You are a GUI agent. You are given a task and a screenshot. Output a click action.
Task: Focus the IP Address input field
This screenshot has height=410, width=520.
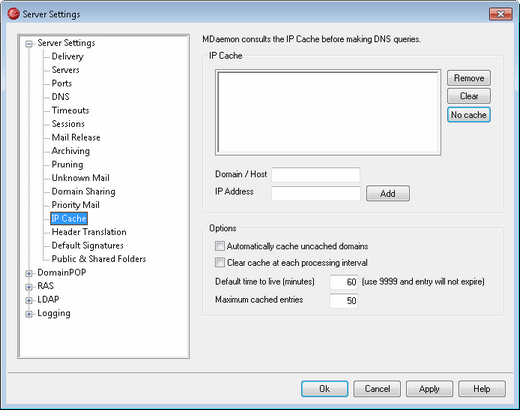[x=316, y=193]
